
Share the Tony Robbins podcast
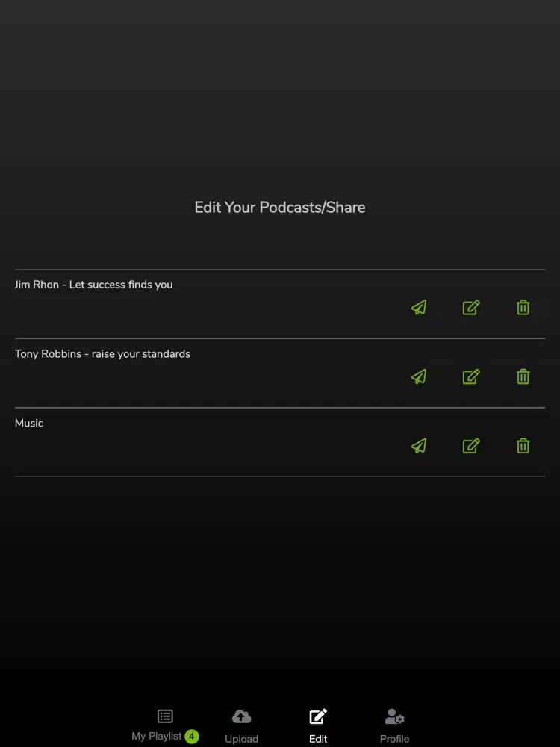(419, 376)
